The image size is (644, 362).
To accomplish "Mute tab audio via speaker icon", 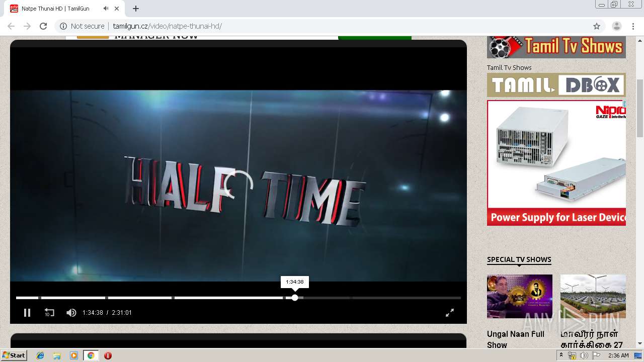I will click(x=106, y=9).
